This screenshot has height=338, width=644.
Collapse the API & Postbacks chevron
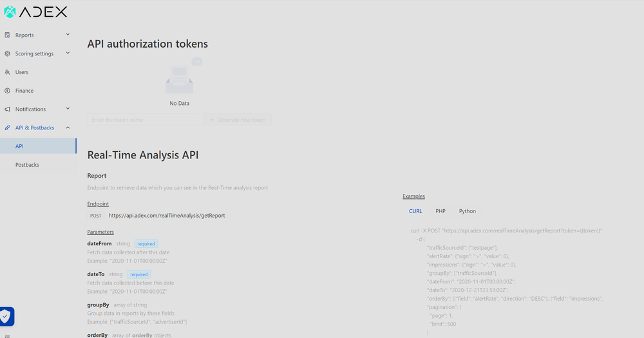point(68,127)
